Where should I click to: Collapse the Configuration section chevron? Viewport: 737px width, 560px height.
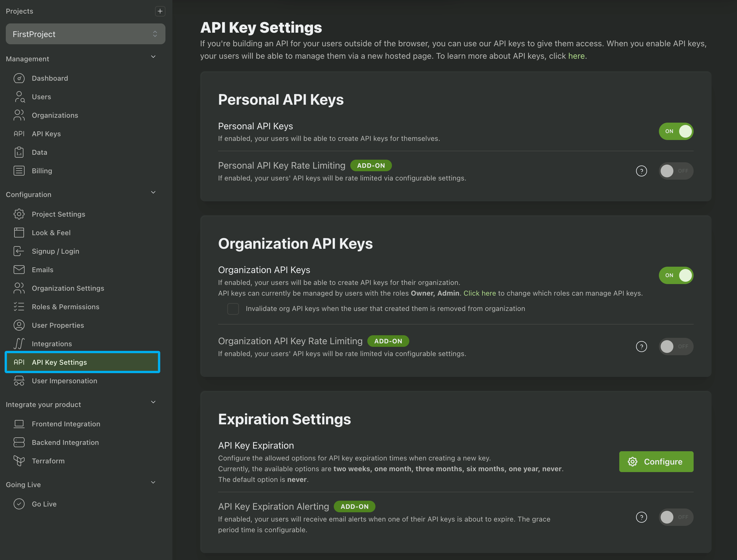point(153,193)
